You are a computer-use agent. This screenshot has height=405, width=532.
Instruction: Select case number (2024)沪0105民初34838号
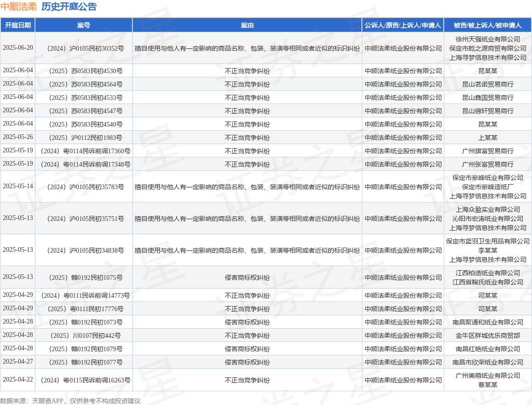click(86, 250)
